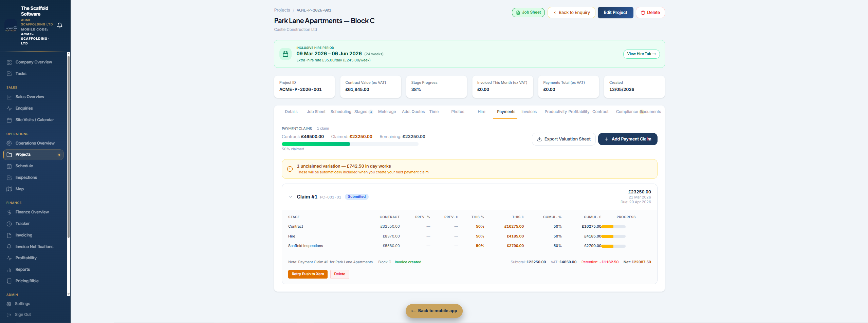
Task: Click Add Payment Claim button
Action: (x=627, y=139)
